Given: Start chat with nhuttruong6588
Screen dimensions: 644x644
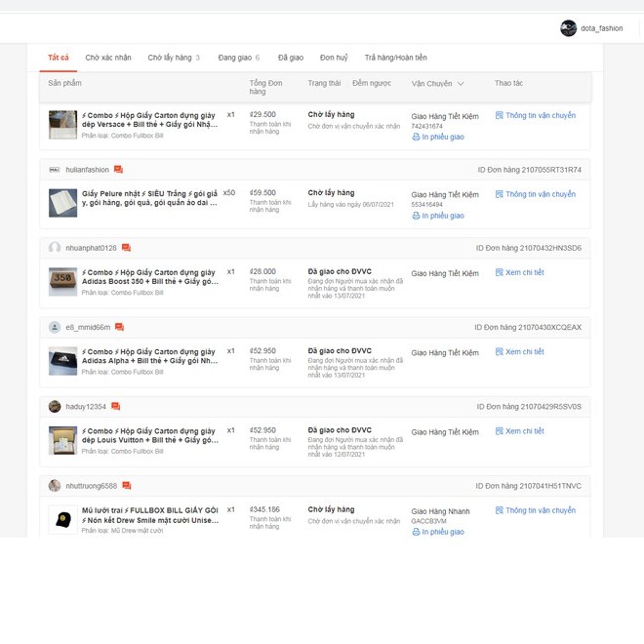Looking at the screenshot, I should tap(126, 485).
